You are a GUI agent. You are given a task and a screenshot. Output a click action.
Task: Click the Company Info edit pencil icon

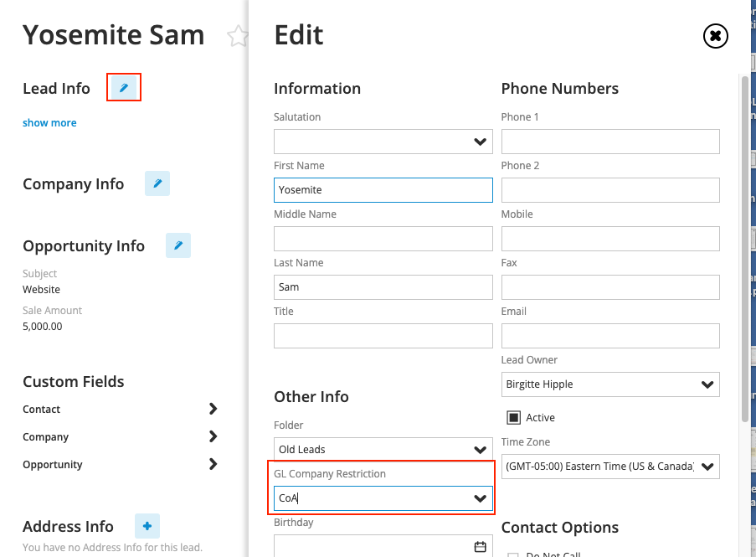pos(157,183)
